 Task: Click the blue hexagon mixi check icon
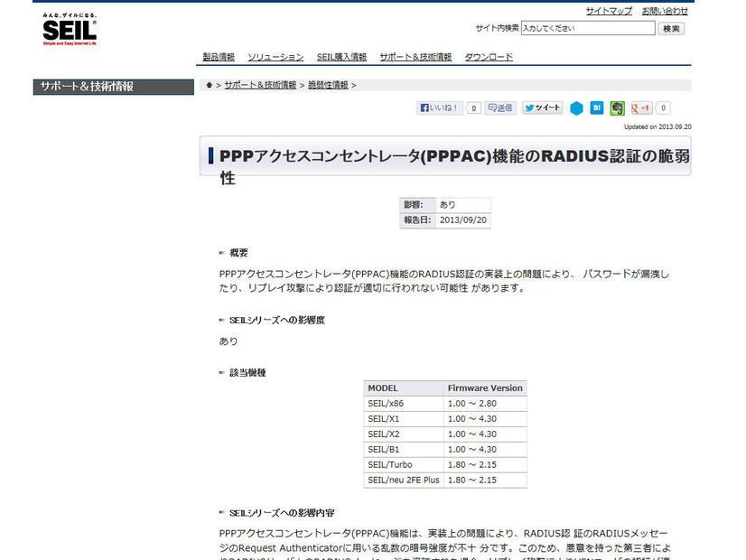(x=576, y=107)
